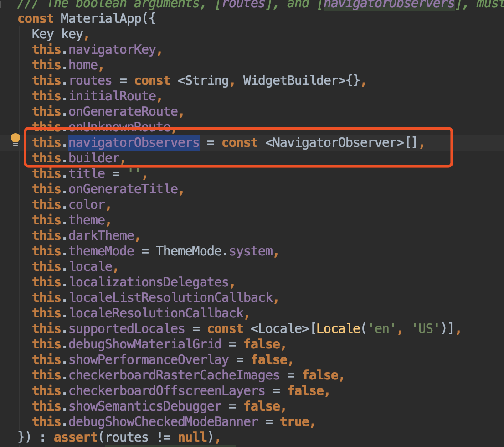Click 'this.onGenerateRoute' parameter

[x=108, y=111]
